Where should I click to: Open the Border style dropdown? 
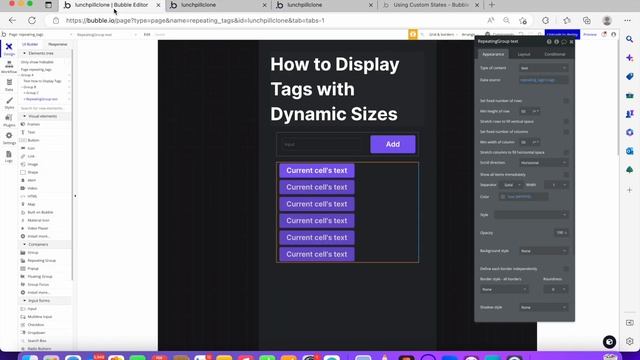504,289
